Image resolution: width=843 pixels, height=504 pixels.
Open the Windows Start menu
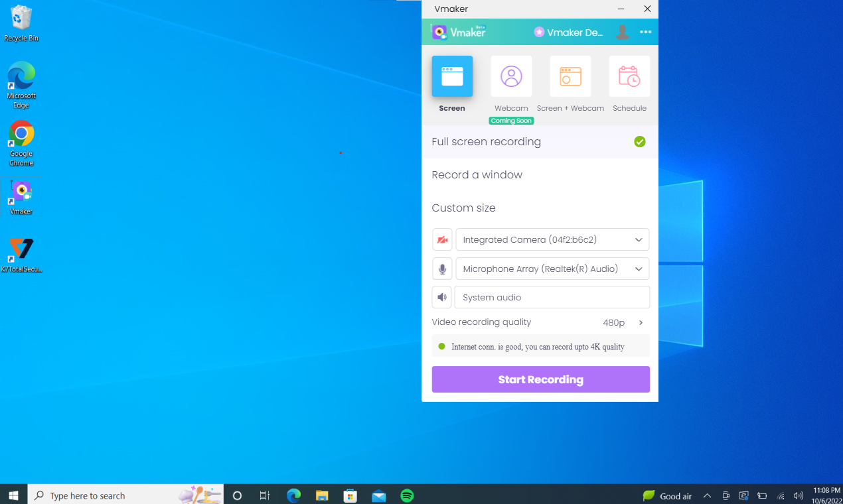(13, 495)
